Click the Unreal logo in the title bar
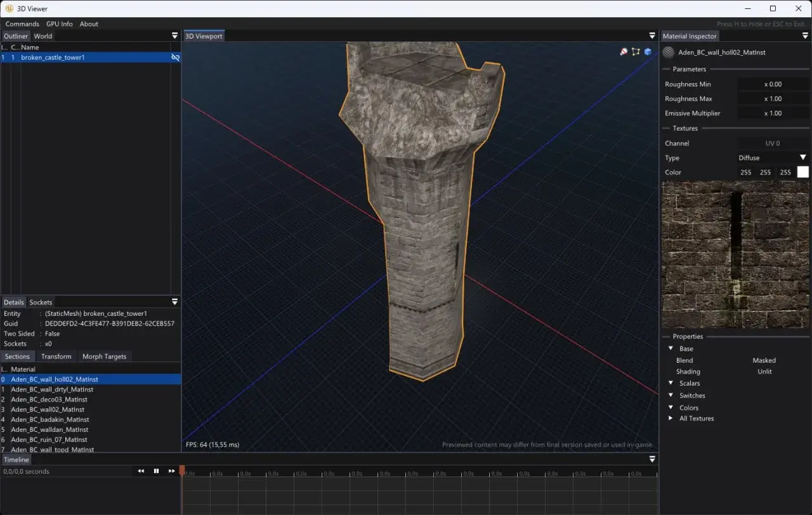Image resolution: width=812 pixels, height=515 pixels. [9, 8]
